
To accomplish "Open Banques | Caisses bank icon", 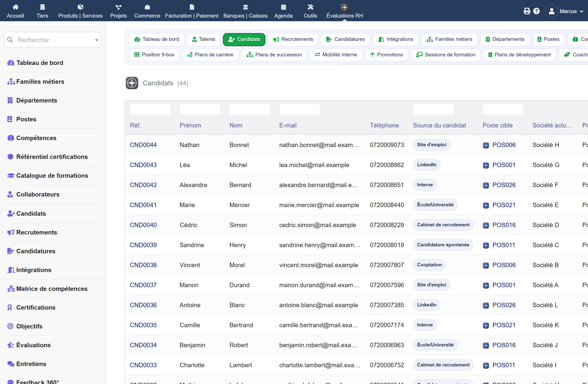I will (x=245, y=7).
